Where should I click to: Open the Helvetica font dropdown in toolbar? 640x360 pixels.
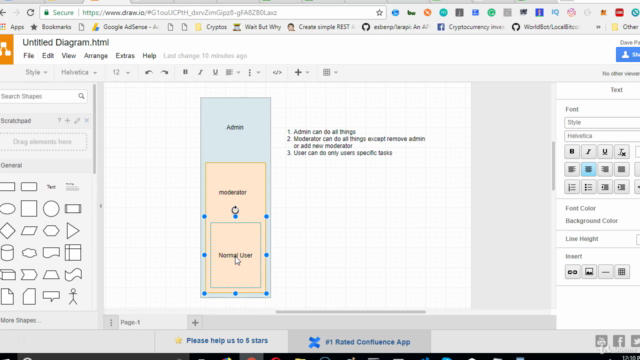[79, 72]
